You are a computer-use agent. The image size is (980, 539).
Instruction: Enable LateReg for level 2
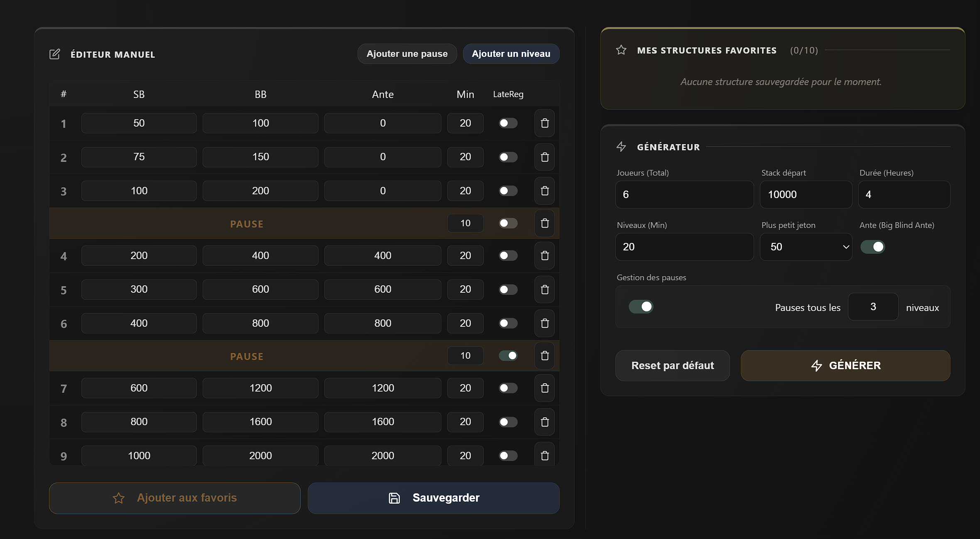click(508, 157)
